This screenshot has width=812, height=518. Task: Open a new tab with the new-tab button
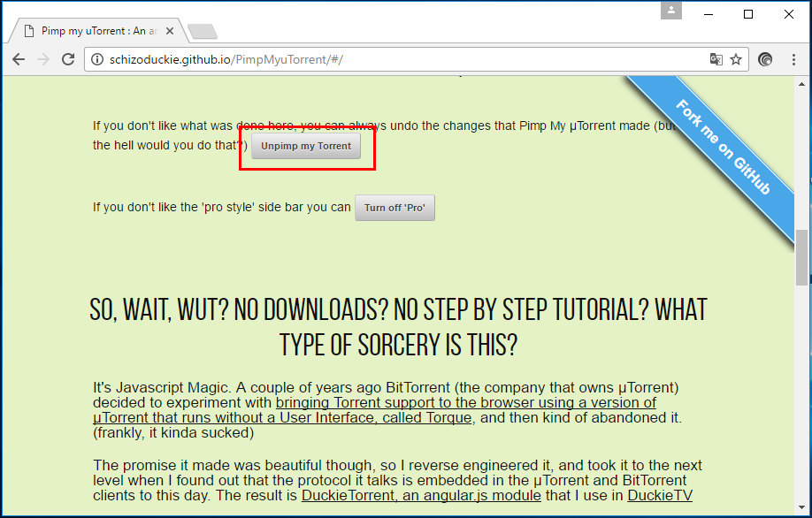tap(203, 32)
